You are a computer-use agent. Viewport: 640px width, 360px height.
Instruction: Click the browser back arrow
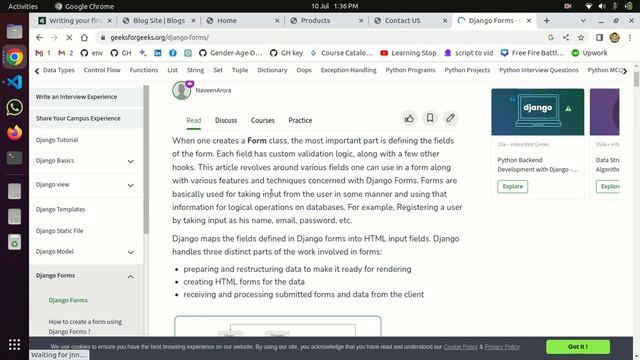click(x=39, y=38)
